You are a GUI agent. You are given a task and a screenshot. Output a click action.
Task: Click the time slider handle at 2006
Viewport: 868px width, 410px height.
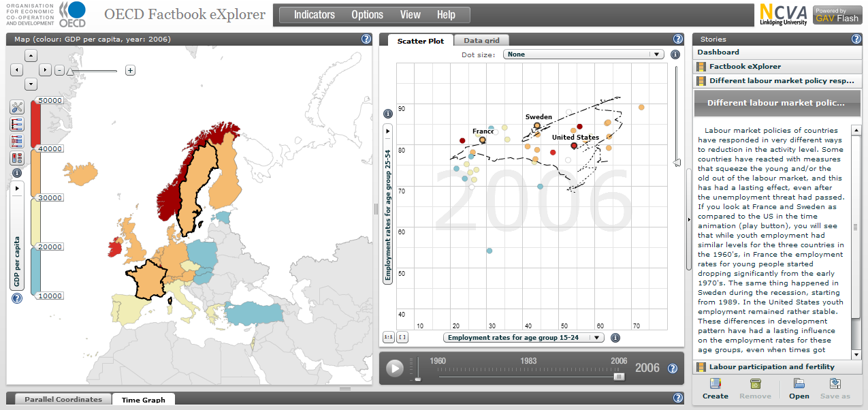(619, 376)
